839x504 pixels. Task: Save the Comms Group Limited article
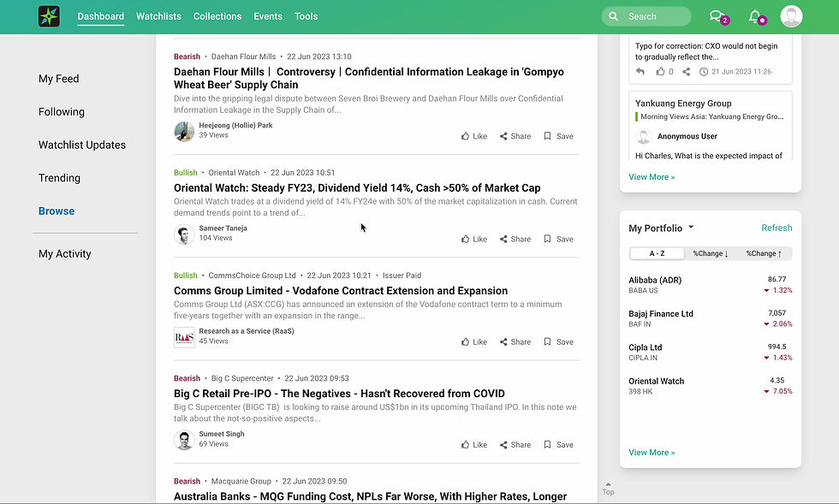pos(558,342)
